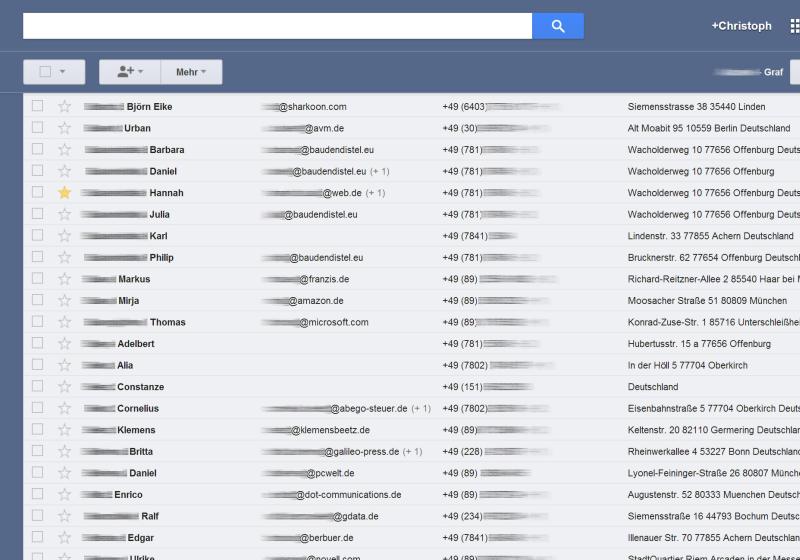Toggle the checkbox for Klemens

pyautogui.click(x=38, y=430)
